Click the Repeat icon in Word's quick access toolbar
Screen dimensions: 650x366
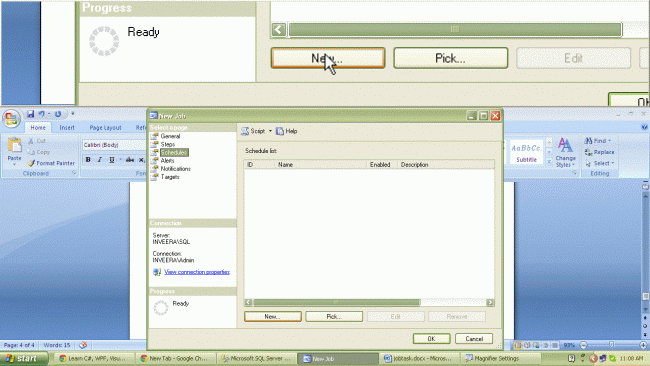click(x=58, y=114)
